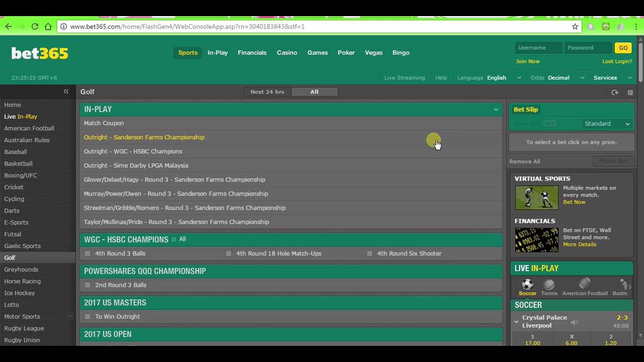Advance the Live In-Play sports carousel arrow
Viewport: 644px width, 362px height.
pos(630,287)
